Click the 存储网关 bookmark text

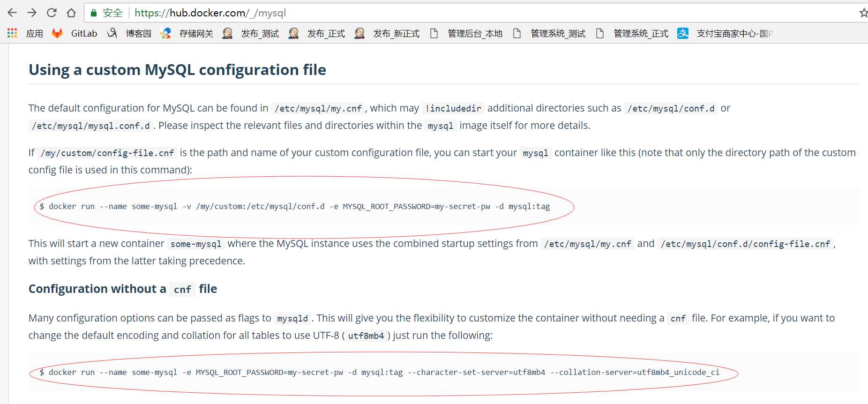click(196, 34)
